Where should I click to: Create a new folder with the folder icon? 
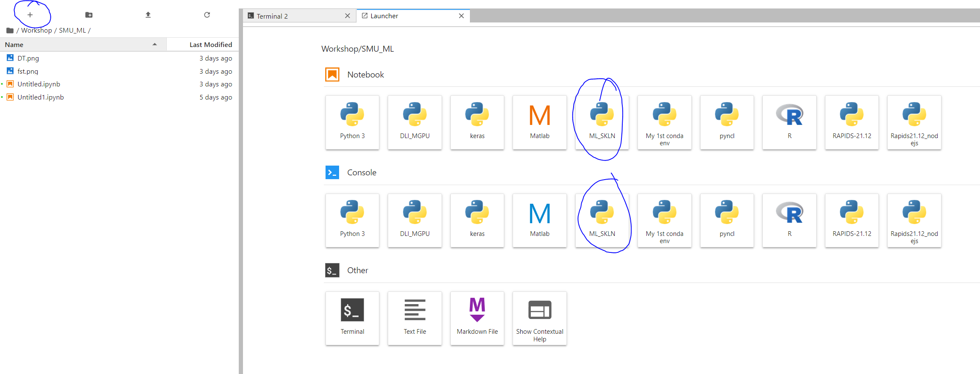89,15
